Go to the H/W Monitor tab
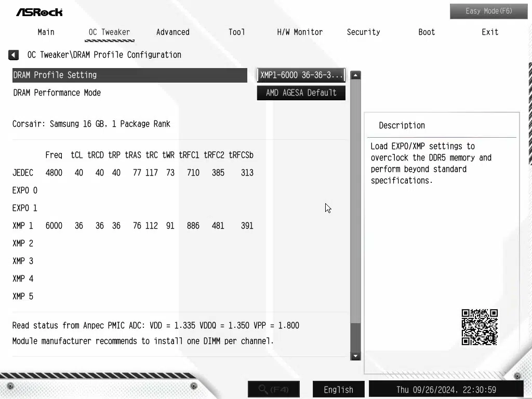Screen dimensions: 532x399 300,32
